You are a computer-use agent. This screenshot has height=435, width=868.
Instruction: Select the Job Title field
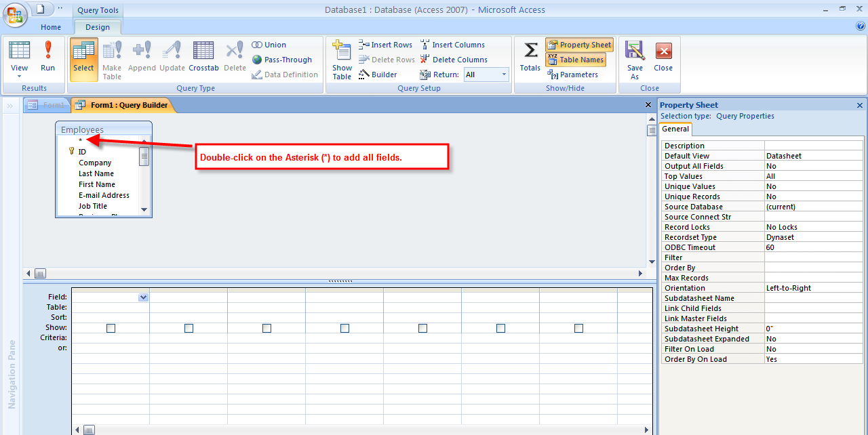point(93,206)
